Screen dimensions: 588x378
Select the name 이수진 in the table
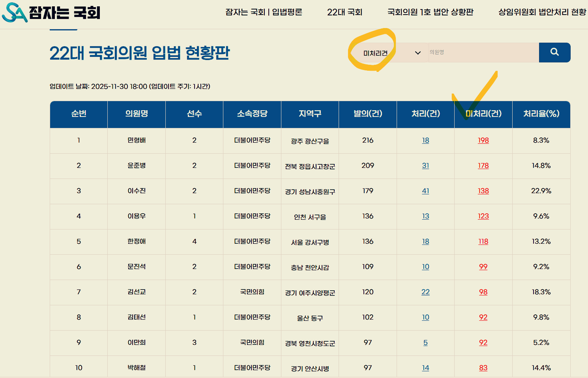coord(137,191)
